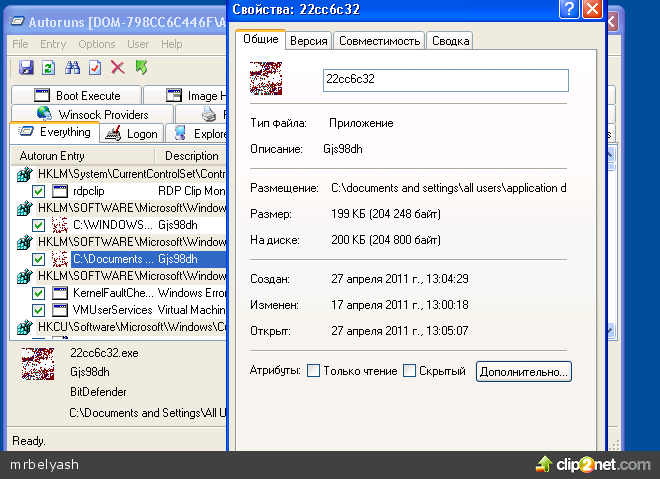This screenshot has width=660, height=479.
Task: Click the Properties toolbar icon with the checkmark
Action: click(95, 67)
